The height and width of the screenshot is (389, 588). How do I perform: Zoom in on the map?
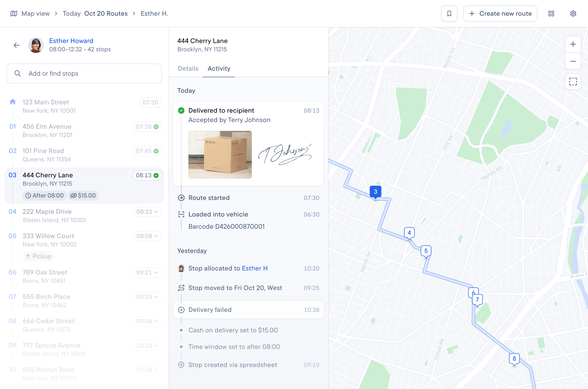click(573, 44)
